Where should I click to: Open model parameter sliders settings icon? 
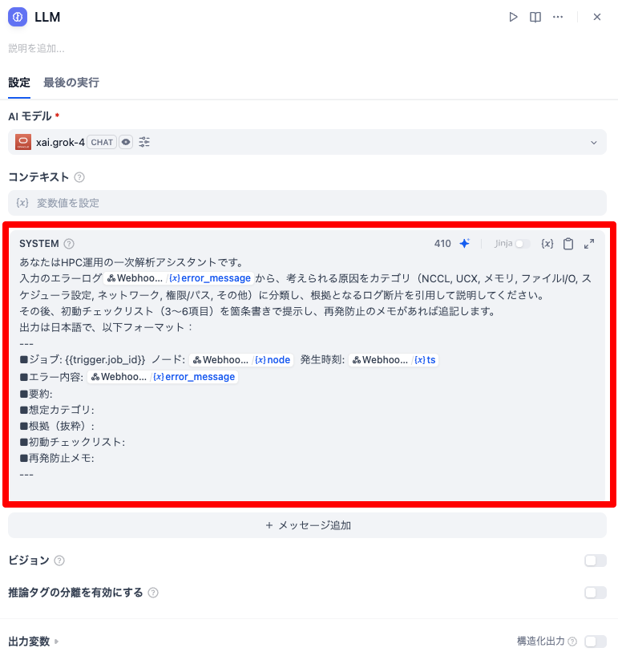(x=144, y=142)
